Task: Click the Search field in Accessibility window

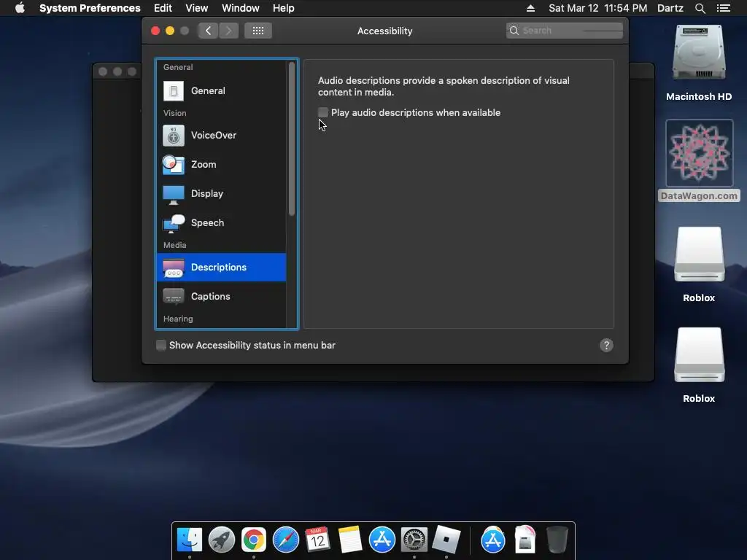Action: click(565, 31)
